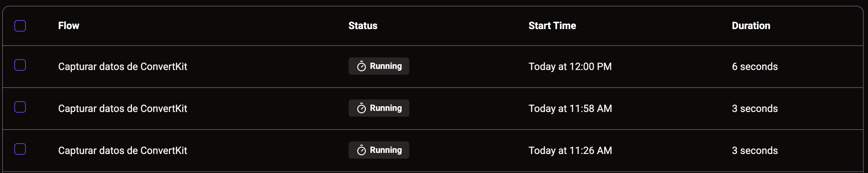Image resolution: width=868 pixels, height=173 pixels.
Task: Click the Today at 11:26 AM start time
Action: point(570,150)
